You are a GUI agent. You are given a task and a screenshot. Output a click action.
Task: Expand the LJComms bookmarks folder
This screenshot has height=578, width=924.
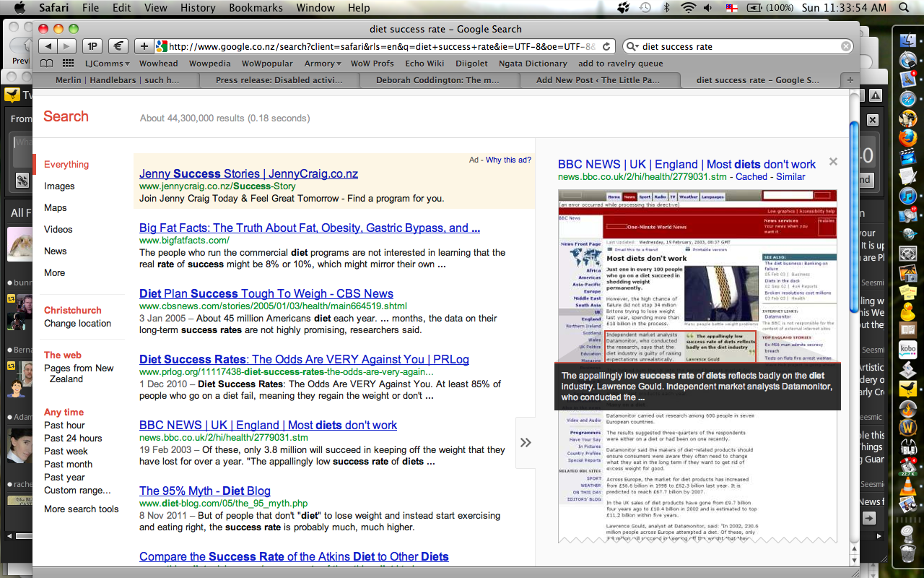click(x=108, y=64)
